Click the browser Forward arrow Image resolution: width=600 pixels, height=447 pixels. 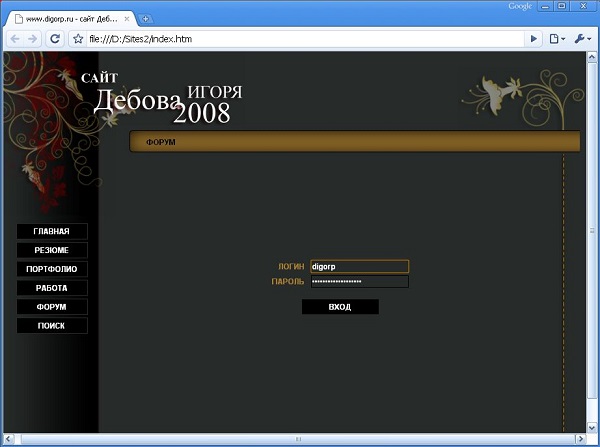pos(33,39)
